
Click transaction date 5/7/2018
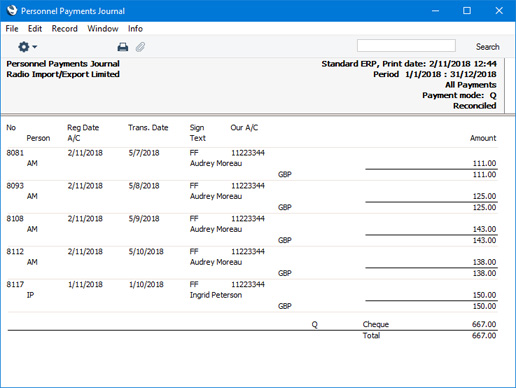point(144,153)
